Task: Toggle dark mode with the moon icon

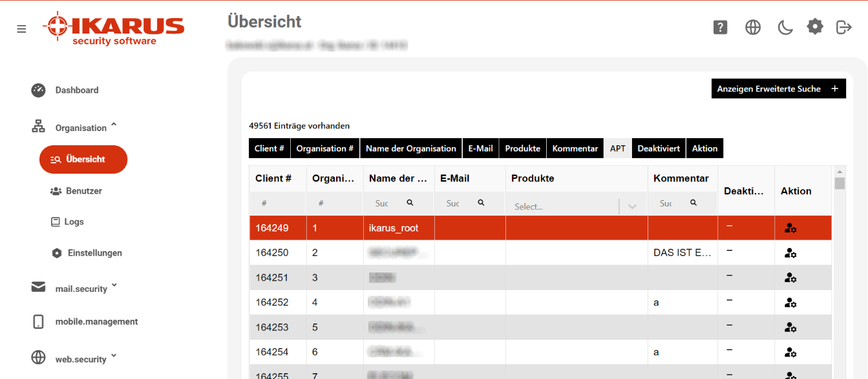Action: [785, 27]
